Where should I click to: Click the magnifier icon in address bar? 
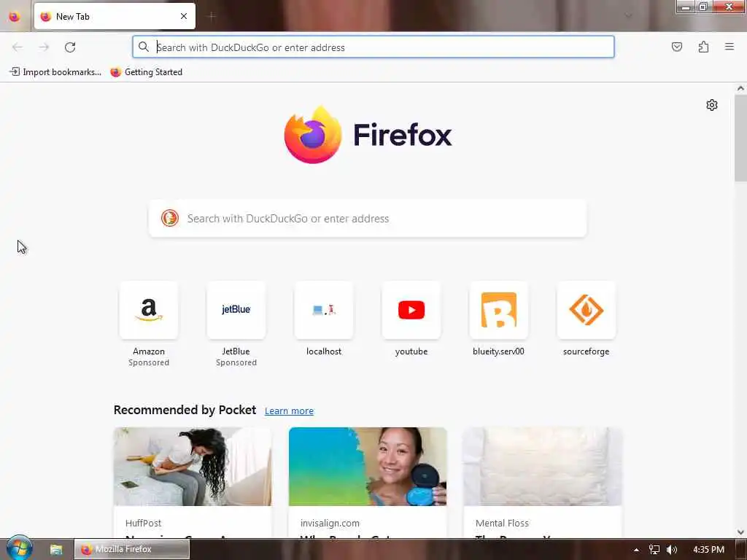(x=144, y=47)
